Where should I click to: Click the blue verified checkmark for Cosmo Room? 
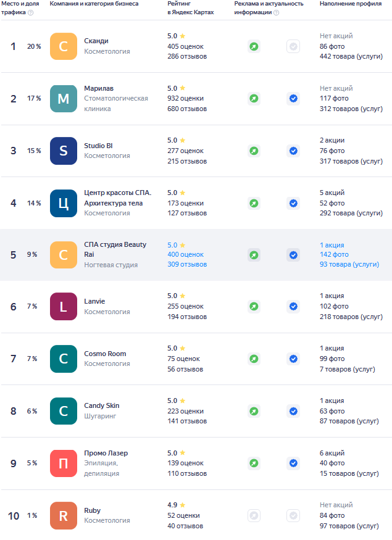pos(293,359)
